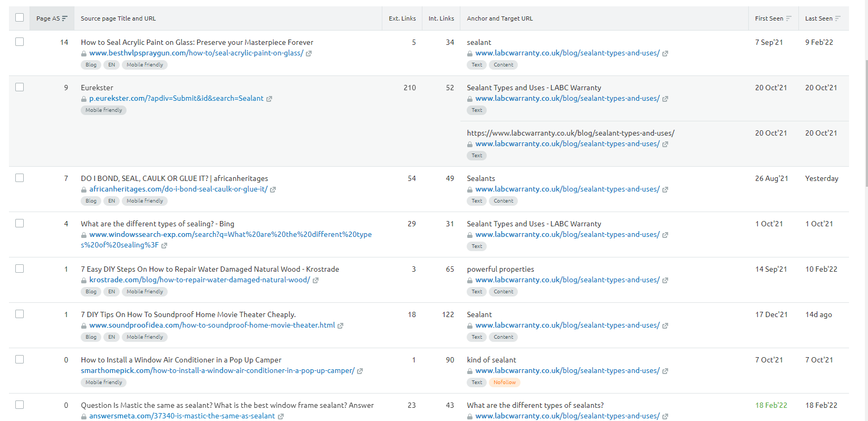Screen dimensions: 868x421
Task: Open external link icon for soundproofidea.com URL
Action: tap(340, 326)
